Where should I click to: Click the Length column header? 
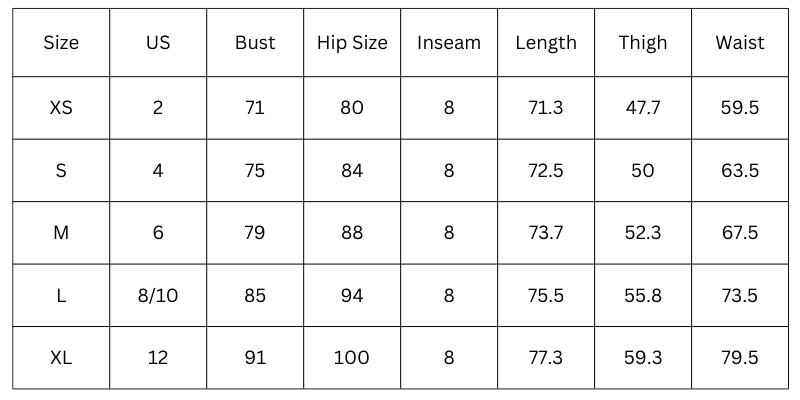click(x=546, y=43)
